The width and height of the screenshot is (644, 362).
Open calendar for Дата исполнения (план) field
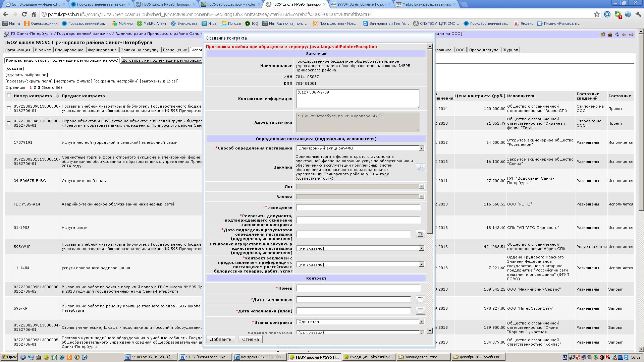pos(420,311)
